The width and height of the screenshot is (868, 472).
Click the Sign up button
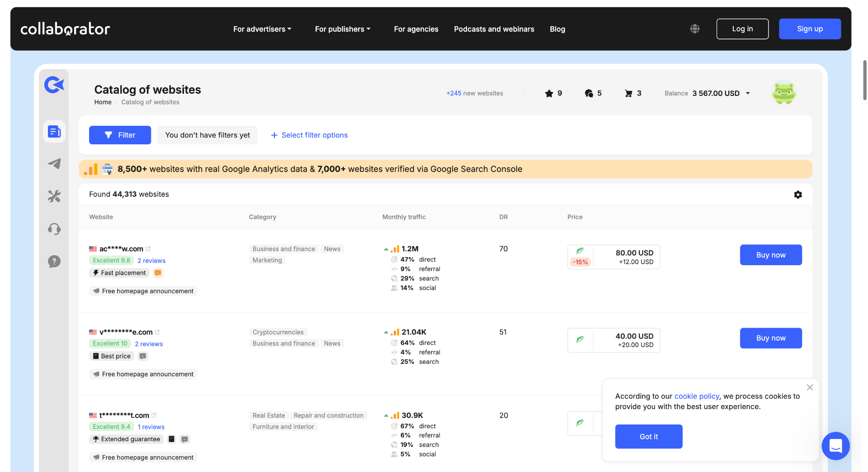(810, 29)
